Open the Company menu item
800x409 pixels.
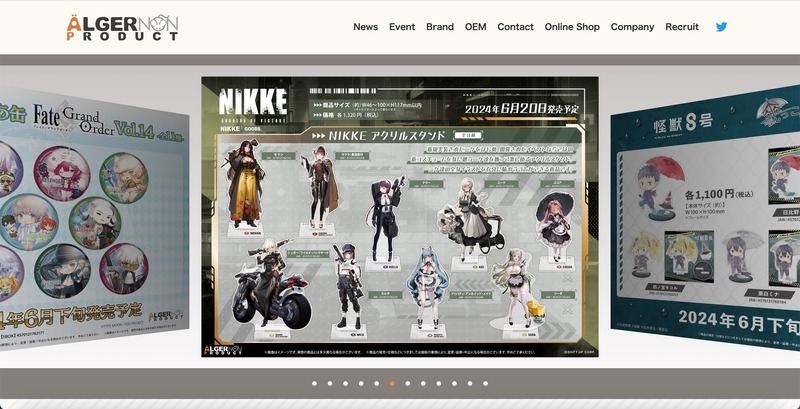[632, 27]
